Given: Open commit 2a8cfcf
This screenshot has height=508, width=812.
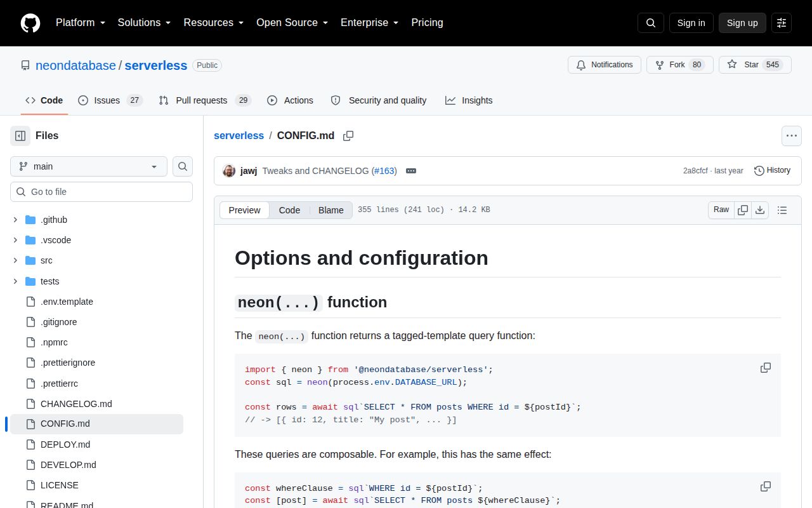Looking at the screenshot, I should pyautogui.click(x=696, y=171).
